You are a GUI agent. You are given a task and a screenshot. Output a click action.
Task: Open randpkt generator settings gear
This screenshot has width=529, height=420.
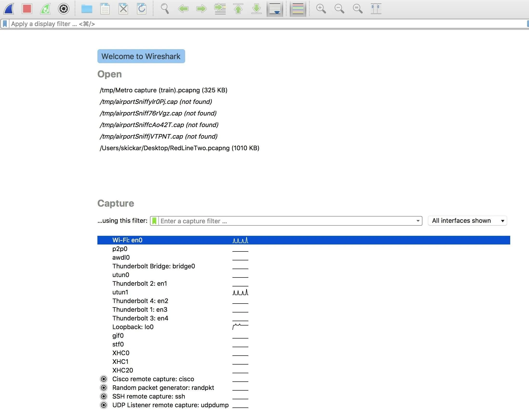[x=104, y=388]
